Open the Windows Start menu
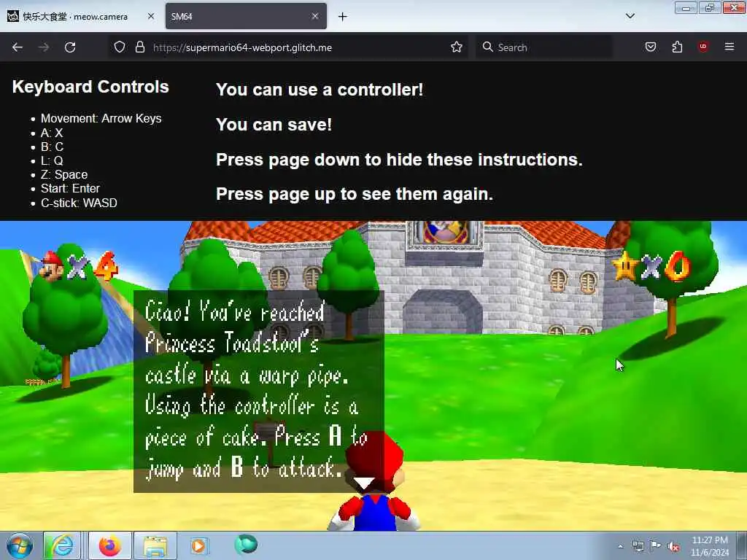The width and height of the screenshot is (747, 560). click(19, 545)
